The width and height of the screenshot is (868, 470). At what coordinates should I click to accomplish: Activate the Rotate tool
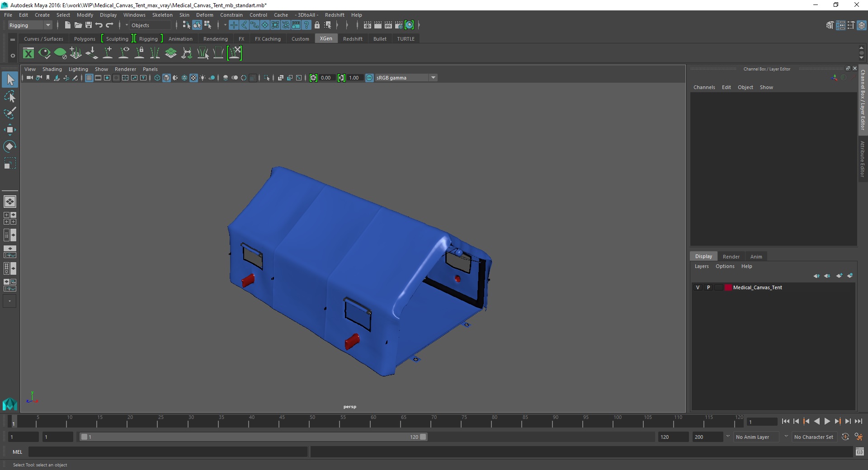pyautogui.click(x=10, y=146)
